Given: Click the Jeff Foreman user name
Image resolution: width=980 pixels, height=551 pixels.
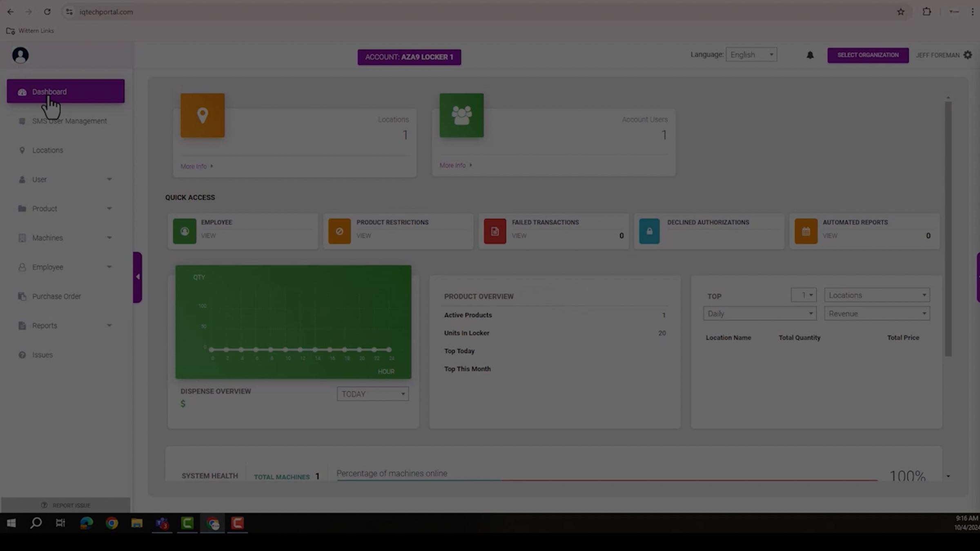Looking at the screenshot, I should (x=938, y=55).
